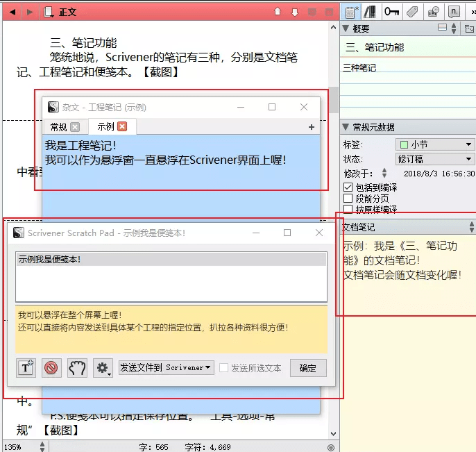Click the Scrivener logo in 工程笔记 title bar

tap(53, 107)
